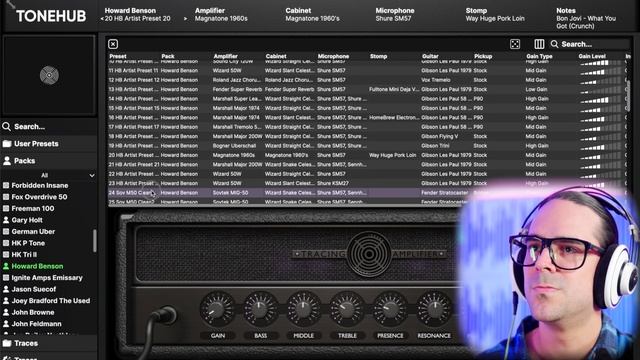Click the pack artwork disc thumbnail
Image resolution: width=640 pixels, height=360 pixels.
[x=49, y=75]
